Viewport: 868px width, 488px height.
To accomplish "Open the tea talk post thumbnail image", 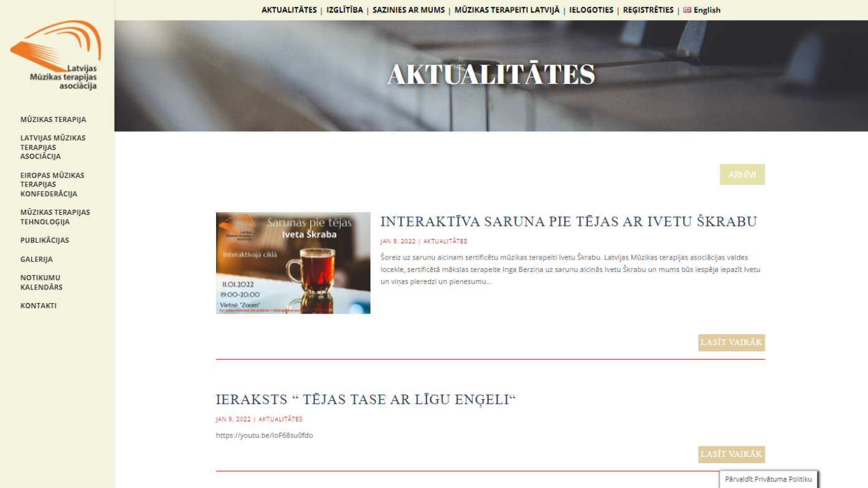I will [x=293, y=263].
